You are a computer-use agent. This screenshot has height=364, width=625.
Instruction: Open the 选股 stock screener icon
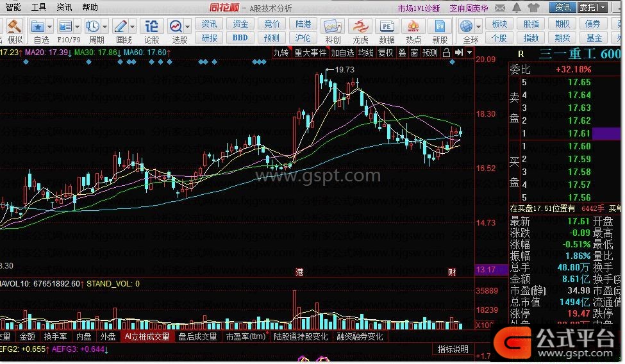pyautogui.click(x=176, y=27)
